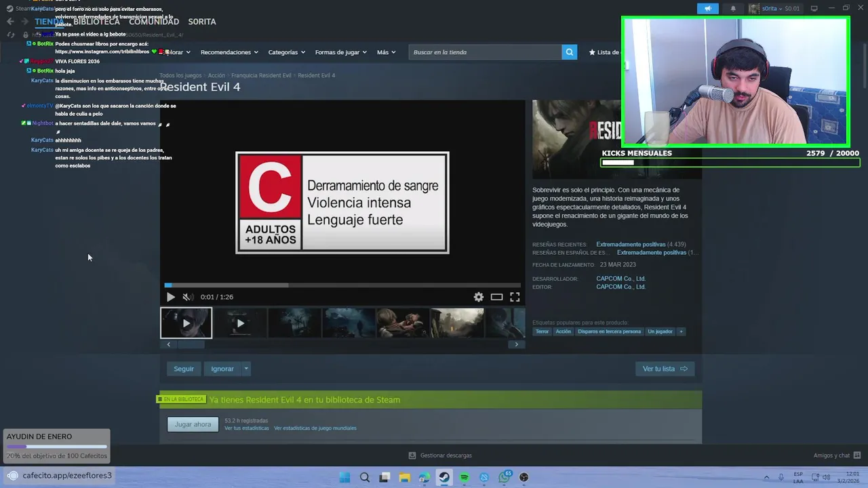The width and height of the screenshot is (868, 488).
Task: Open video player settings gear
Action: [479, 297]
